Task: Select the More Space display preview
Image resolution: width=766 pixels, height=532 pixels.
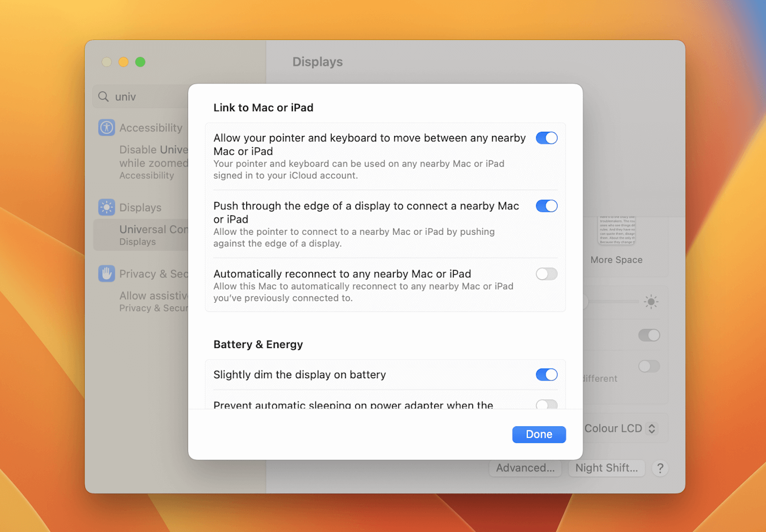Action: (x=616, y=236)
